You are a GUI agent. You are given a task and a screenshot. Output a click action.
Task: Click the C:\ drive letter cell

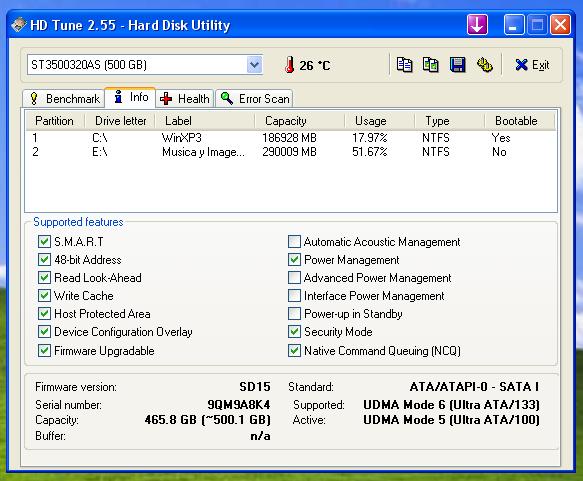[100, 138]
